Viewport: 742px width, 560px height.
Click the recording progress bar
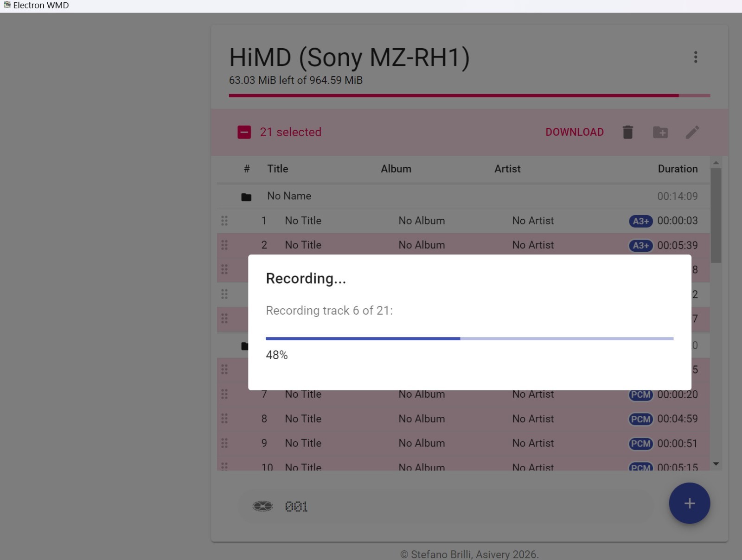point(469,339)
